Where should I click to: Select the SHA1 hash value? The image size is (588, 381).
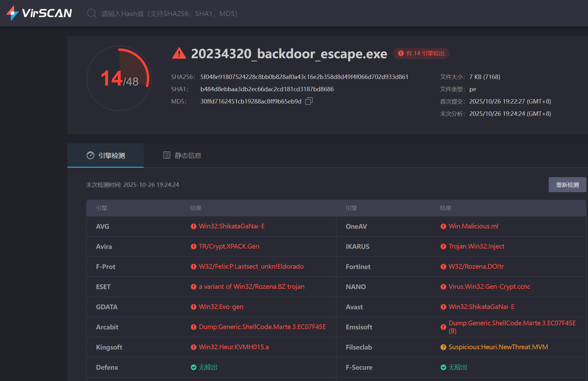[x=267, y=89]
